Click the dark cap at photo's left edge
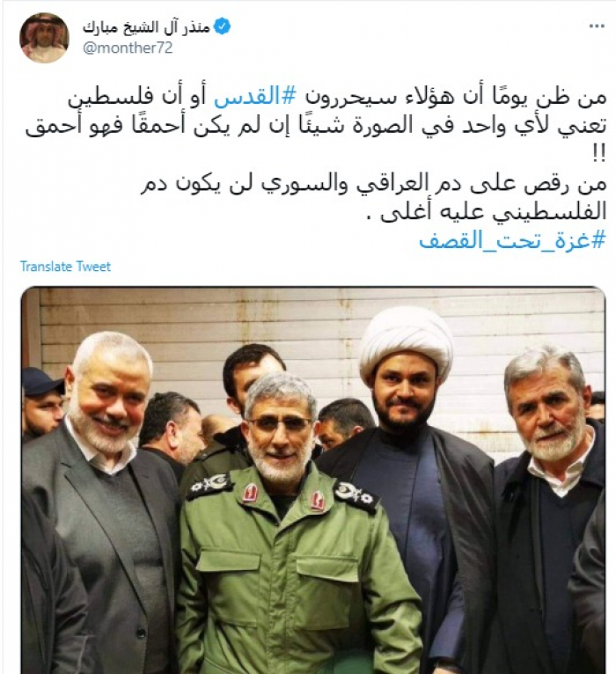616x674 pixels. (40, 382)
